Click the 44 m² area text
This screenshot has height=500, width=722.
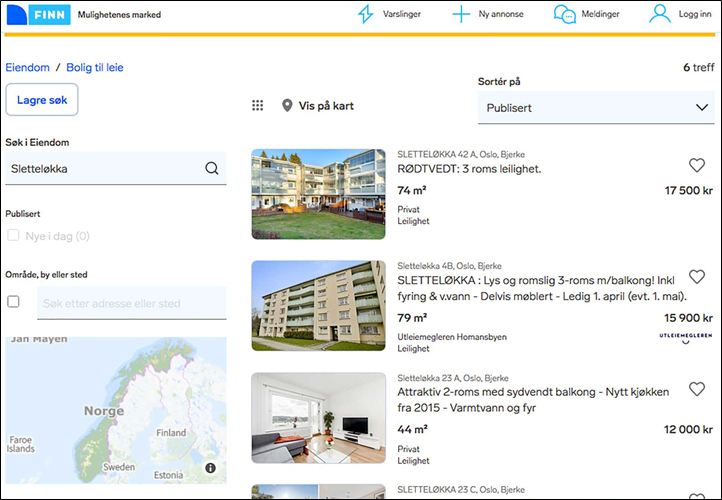point(412,430)
